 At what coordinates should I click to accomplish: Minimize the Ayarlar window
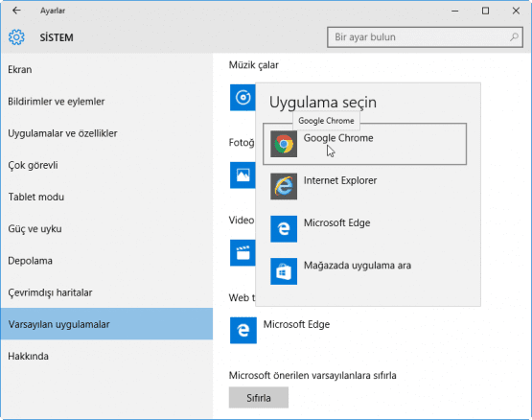coord(455,11)
